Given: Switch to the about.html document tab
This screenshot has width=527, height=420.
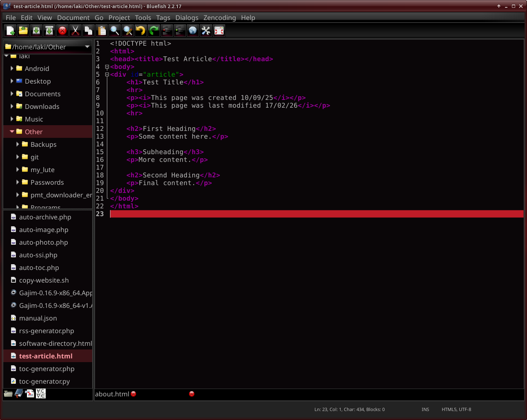Looking at the screenshot, I should (x=112, y=394).
